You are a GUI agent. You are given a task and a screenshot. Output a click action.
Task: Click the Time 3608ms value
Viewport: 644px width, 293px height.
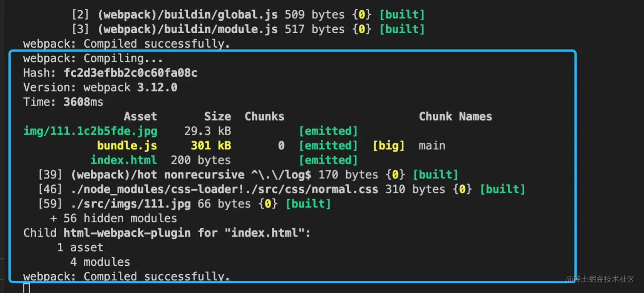click(83, 102)
